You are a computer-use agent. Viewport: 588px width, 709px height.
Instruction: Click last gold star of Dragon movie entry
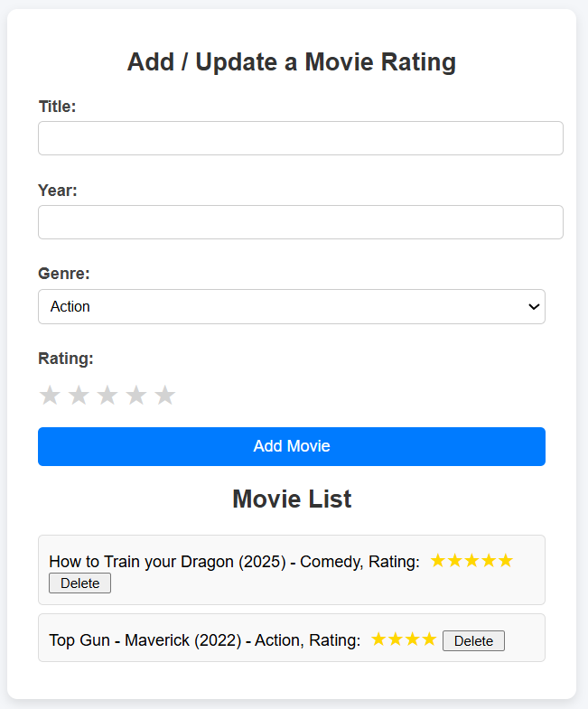point(506,561)
